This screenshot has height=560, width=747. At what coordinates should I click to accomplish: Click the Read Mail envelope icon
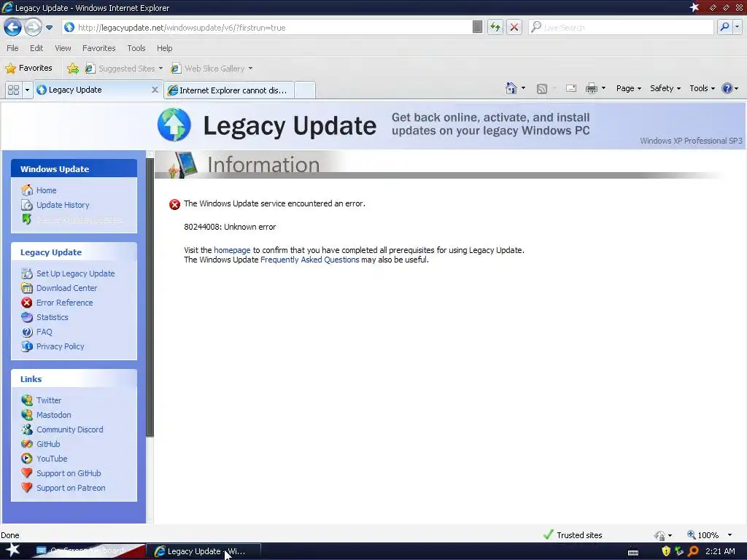571,88
